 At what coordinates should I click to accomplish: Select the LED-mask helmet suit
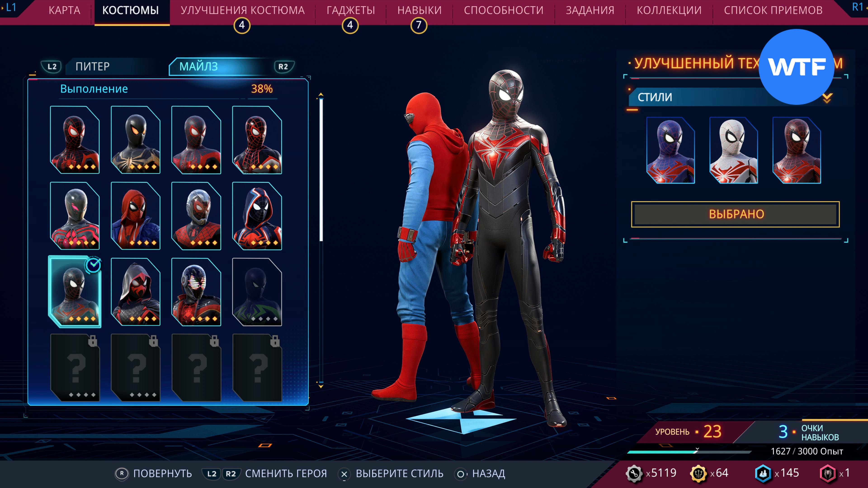[x=196, y=292]
